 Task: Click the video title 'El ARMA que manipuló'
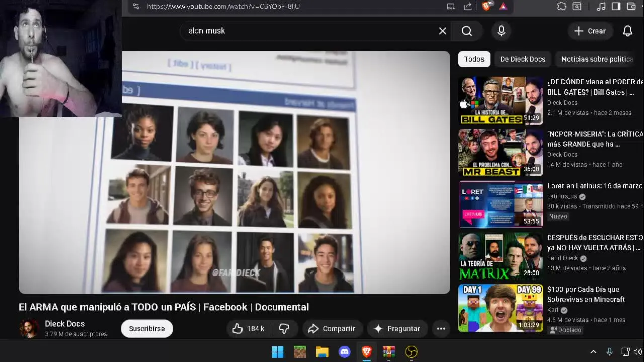point(164,307)
